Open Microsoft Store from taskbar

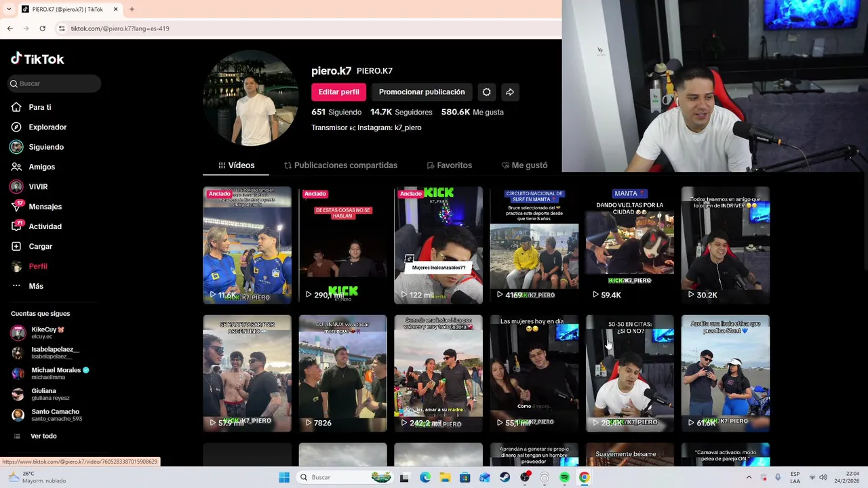point(465,477)
